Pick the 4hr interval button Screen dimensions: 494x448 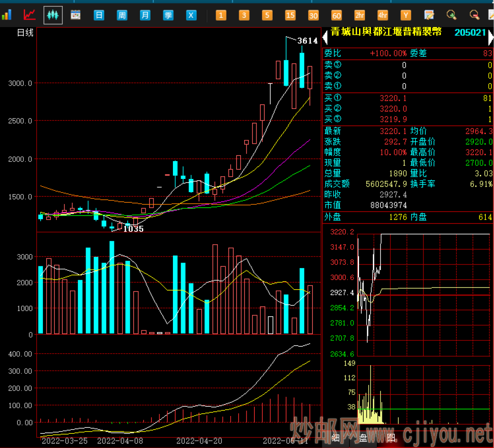382,16
